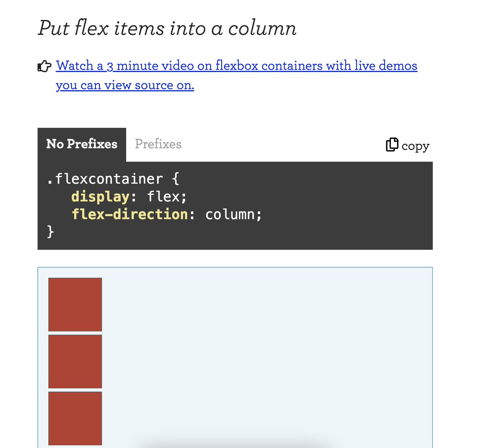Image resolution: width=487 pixels, height=448 pixels.
Task: Click the "column;" value in the code block
Action: click(x=234, y=214)
